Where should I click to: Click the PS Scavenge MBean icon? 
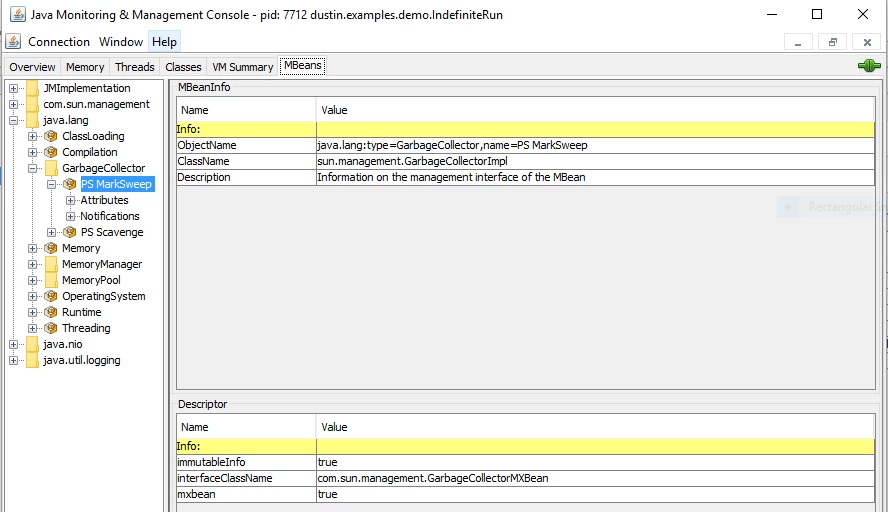70,232
